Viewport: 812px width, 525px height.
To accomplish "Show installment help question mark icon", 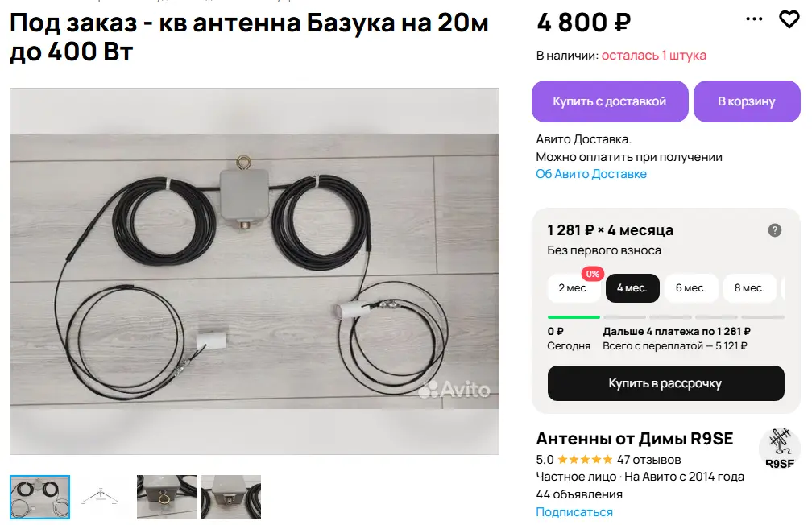I will click(x=774, y=230).
